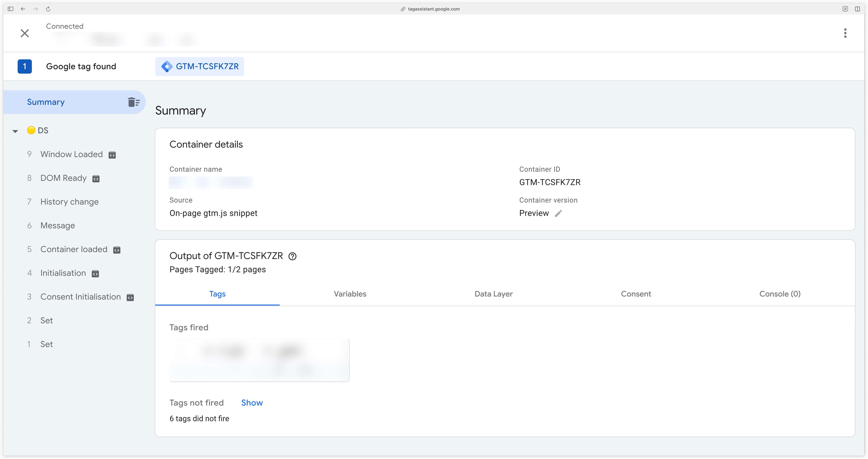Select the Message event
The height and width of the screenshot is (459, 868).
coord(58,226)
